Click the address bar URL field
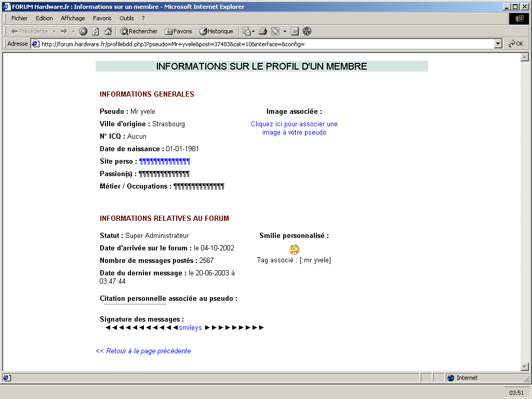532x399 pixels. coord(267,44)
